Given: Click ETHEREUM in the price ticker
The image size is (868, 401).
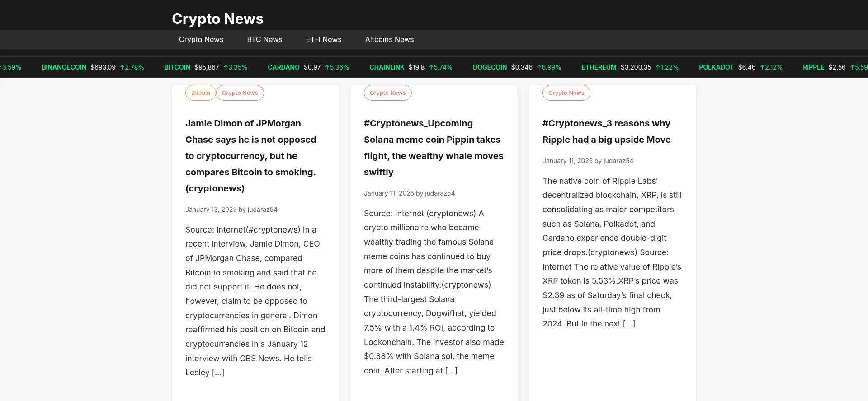Looking at the screenshot, I should point(599,67).
